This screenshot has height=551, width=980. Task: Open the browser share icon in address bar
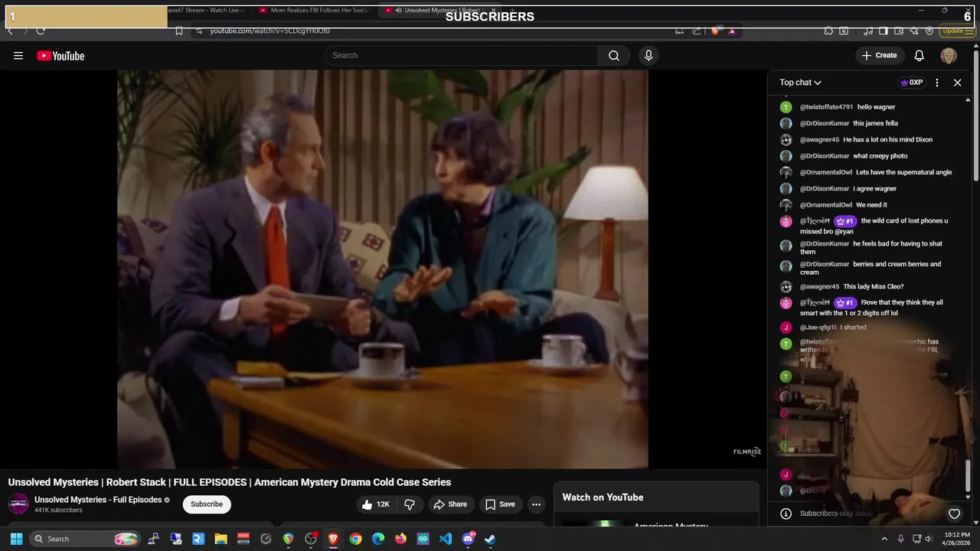(x=697, y=31)
